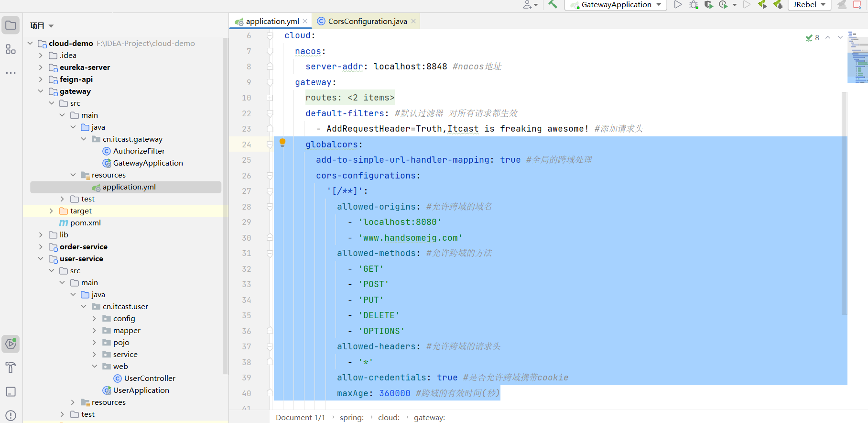Viewport: 868px width, 423px height.
Task: Click the spring: breadcrumb
Action: 352,417
